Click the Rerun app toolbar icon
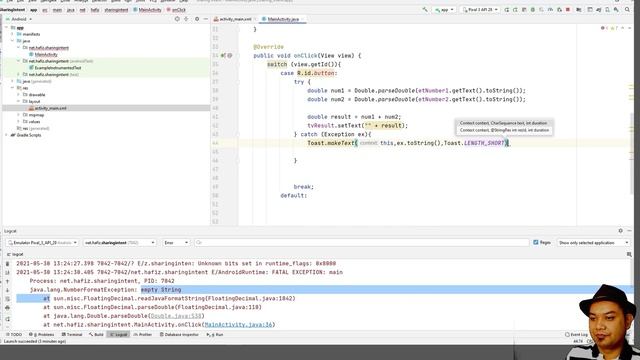Viewport: 640px width, 360px height. pyautogui.click(x=507, y=9)
